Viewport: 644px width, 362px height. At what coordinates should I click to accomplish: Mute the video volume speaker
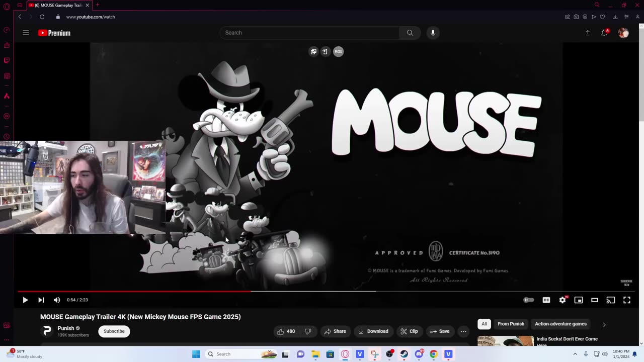tap(57, 300)
